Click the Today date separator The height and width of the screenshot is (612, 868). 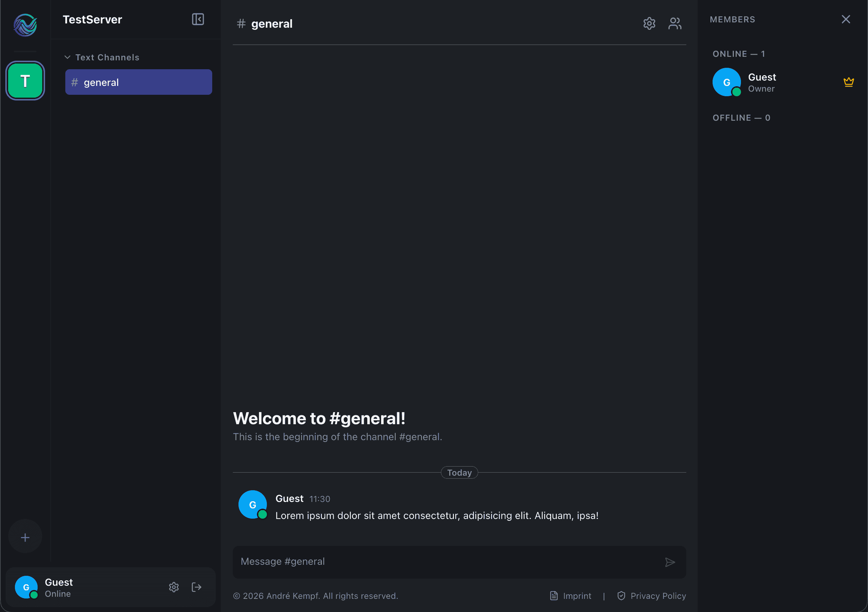point(459,472)
